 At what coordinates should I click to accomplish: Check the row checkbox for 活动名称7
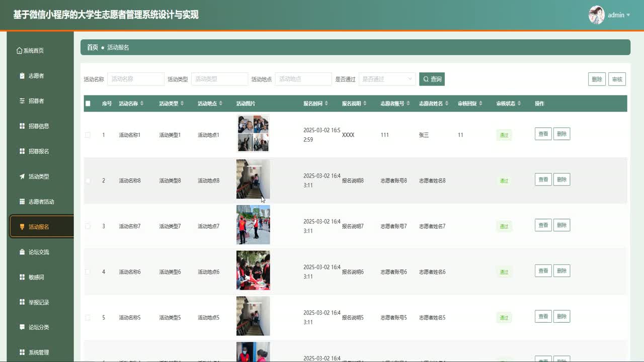coord(88,226)
